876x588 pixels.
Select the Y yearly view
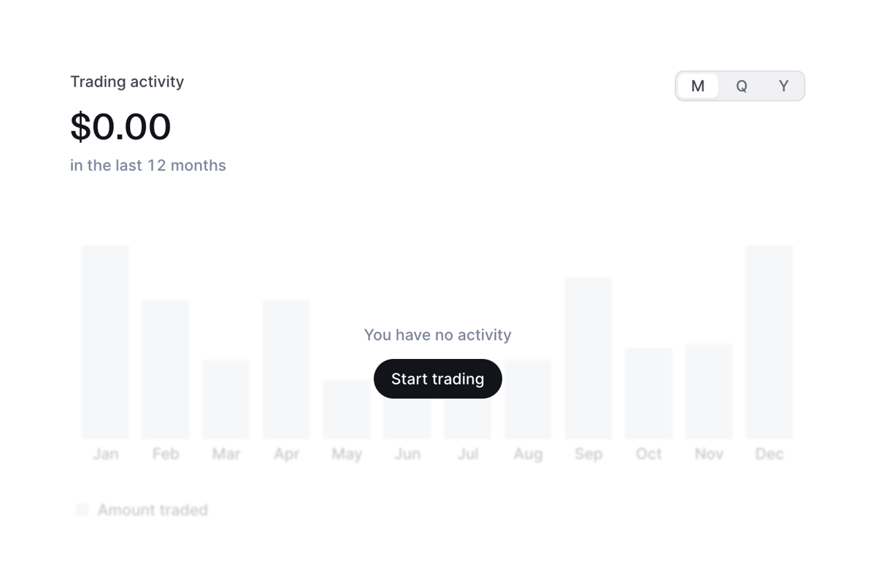tap(783, 85)
